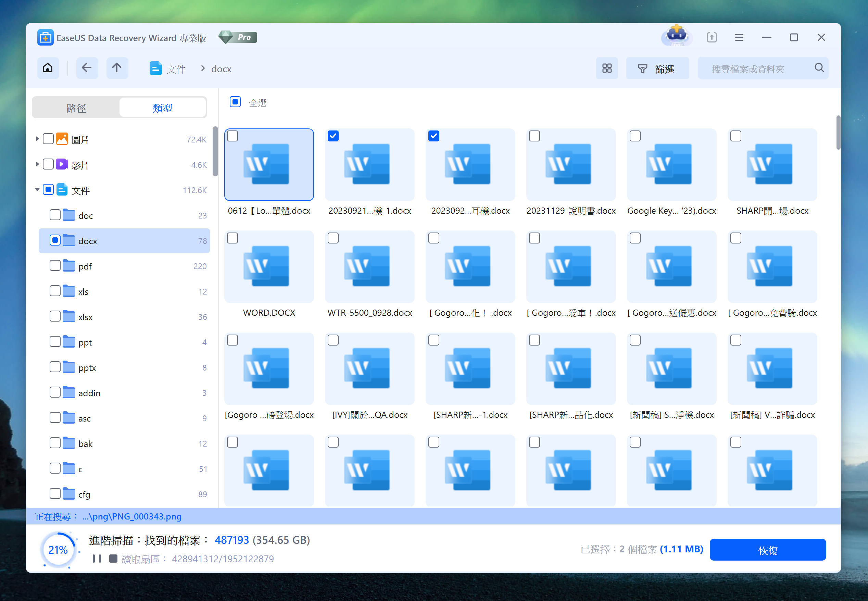Image resolution: width=868 pixels, height=601 pixels.
Task: Select the 類型 (Type) tab
Action: tap(162, 108)
